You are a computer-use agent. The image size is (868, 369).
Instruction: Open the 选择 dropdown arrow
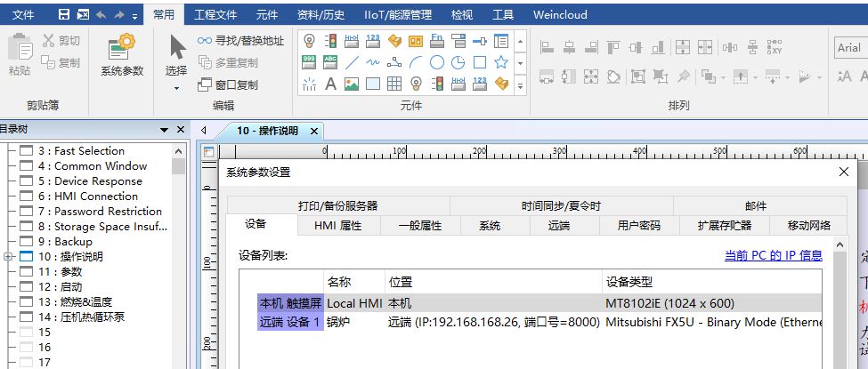pos(176,88)
